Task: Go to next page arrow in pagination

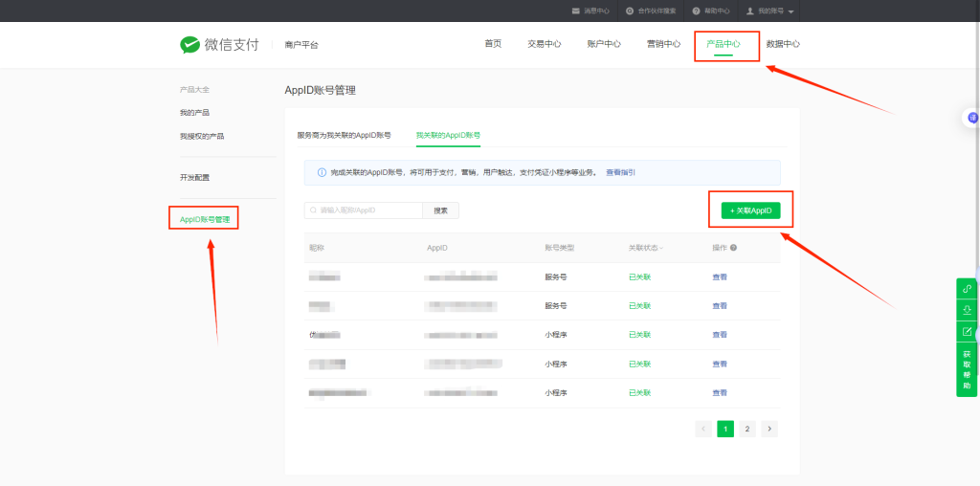Action: tap(769, 429)
